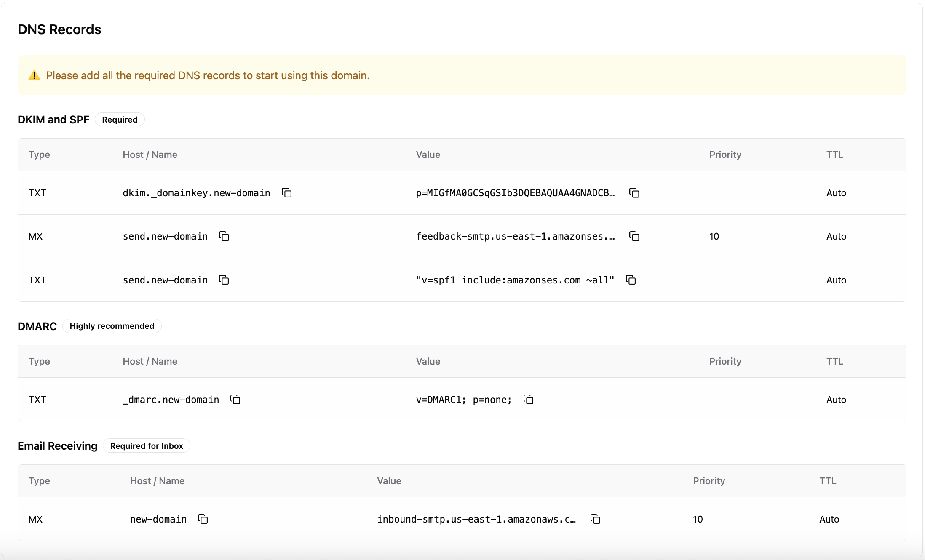Copy the _dmarc.new-domain host name
This screenshot has width=925, height=560.
[235, 400]
